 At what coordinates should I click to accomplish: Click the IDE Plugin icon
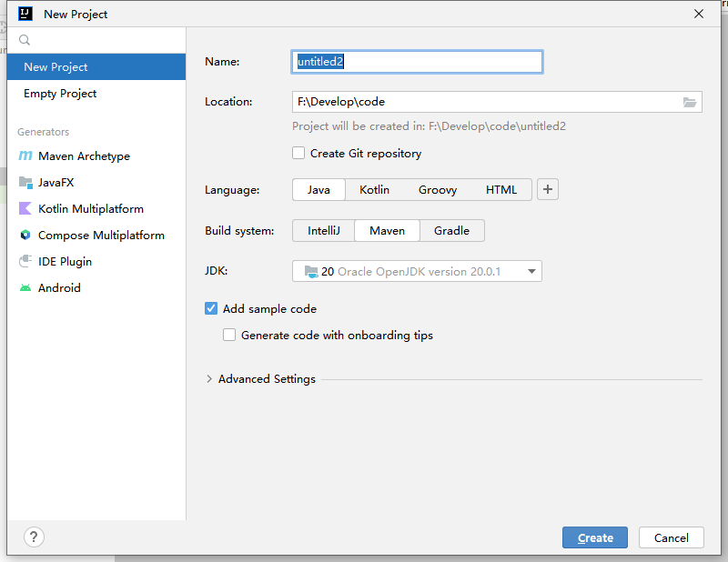click(25, 262)
